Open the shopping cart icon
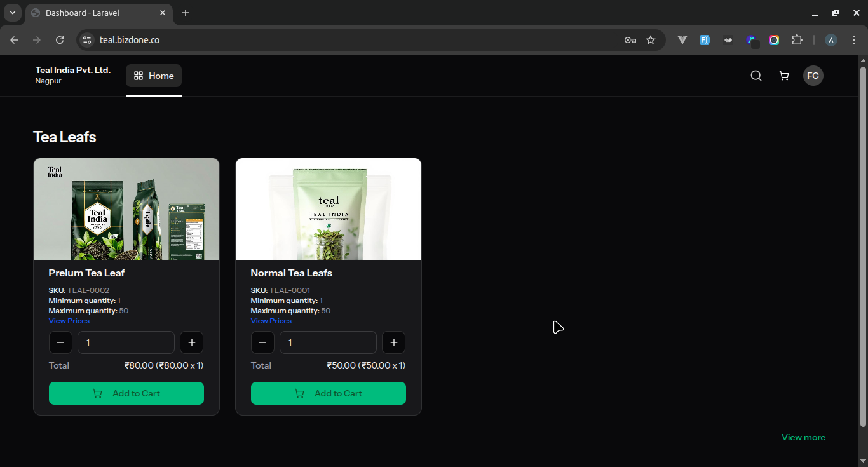The height and width of the screenshot is (467, 868). 783,76
